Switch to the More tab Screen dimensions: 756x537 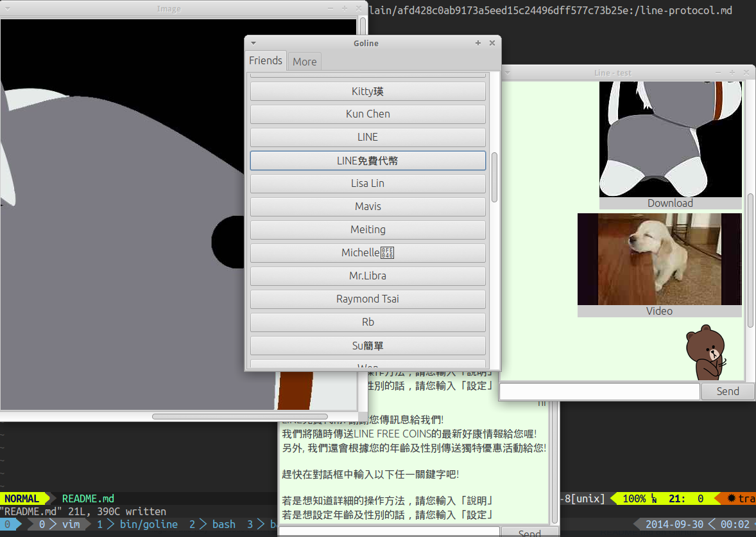pyautogui.click(x=305, y=62)
